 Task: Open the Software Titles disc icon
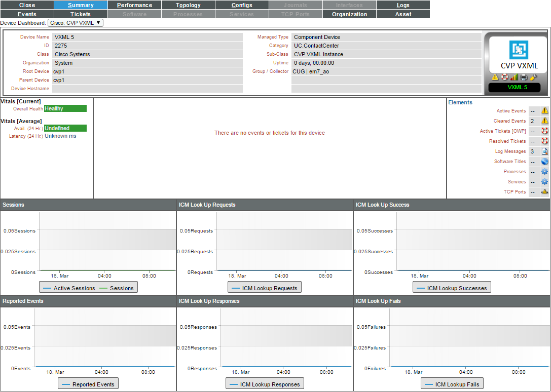545,162
